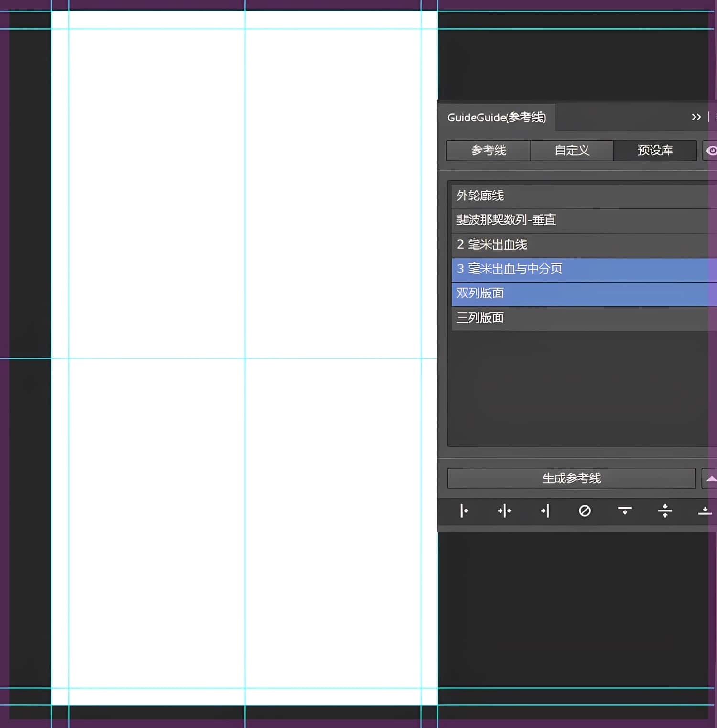Viewport: 717px width, 728px height.
Task: Select the 双列版面 preset
Action: point(584,293)
